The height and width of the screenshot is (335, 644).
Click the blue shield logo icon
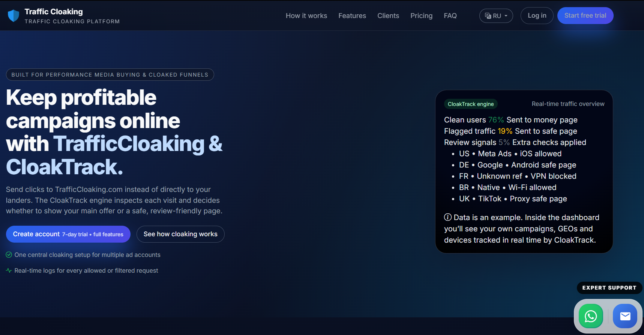point(14,16)
